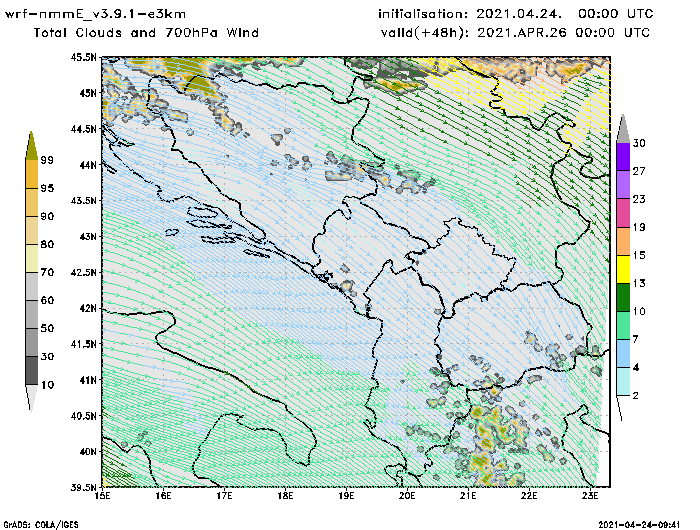Click the 45.5N latitude axis label

(83, 57)
